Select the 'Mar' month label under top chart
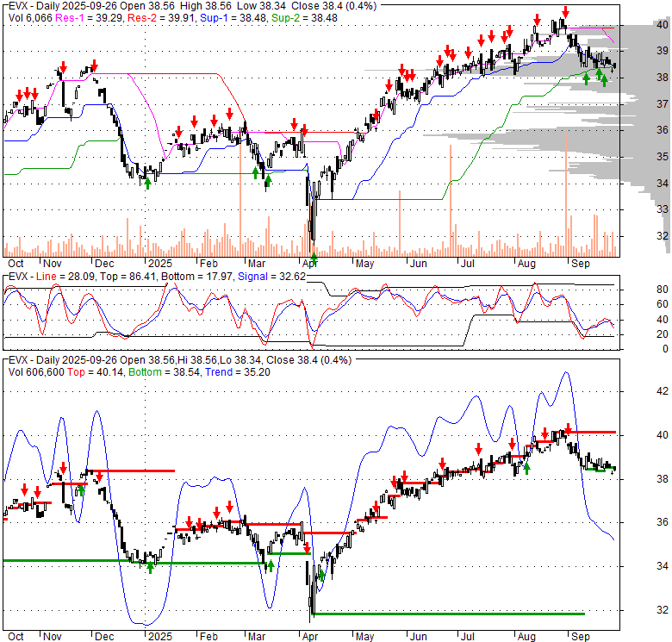The height and width of the screenshot is (642, 672). [x=257, y=264]
